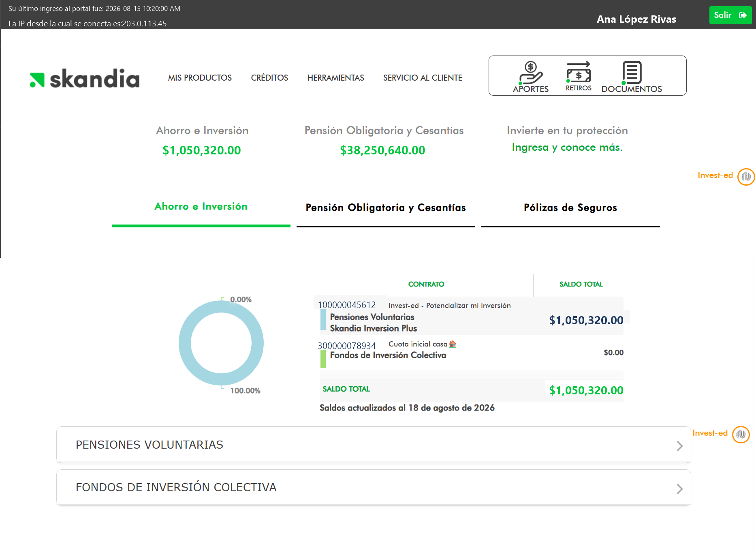This screenshot has width=756, height=552.
Task: Click the 100.00% chart label
Action: click(245, 391)
